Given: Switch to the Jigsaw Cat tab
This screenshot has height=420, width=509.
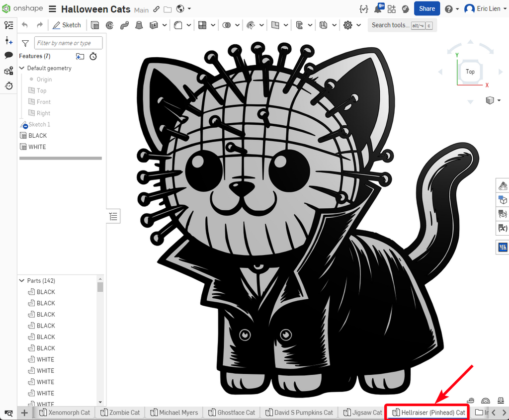Looking at the screenshot, I should pos(362,413).
